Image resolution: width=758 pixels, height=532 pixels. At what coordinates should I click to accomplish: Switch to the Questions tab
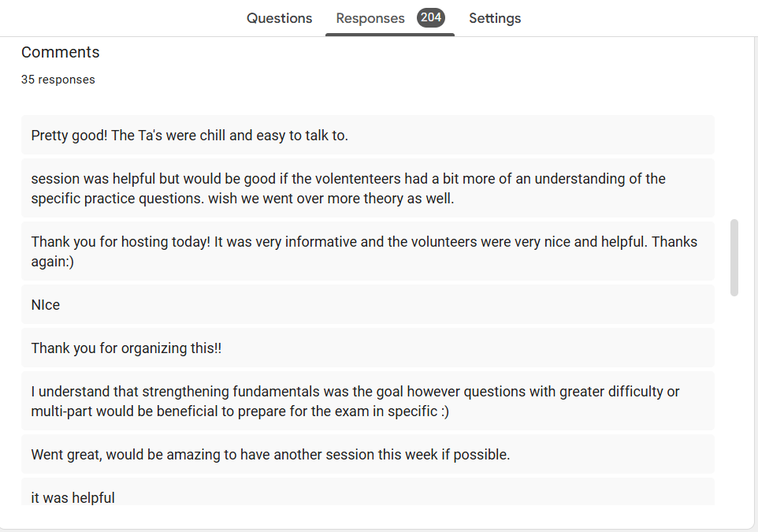279,18
